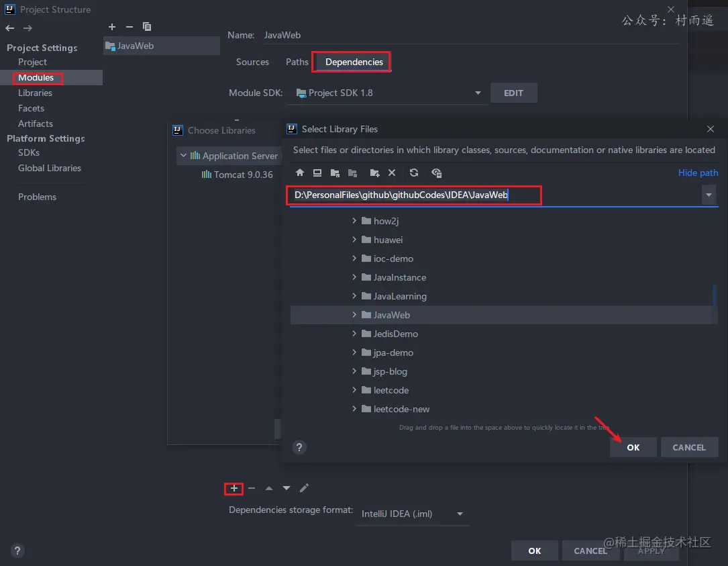Copy the selected module icon
This screenshot has width=728, height=566.
point(147,26)
